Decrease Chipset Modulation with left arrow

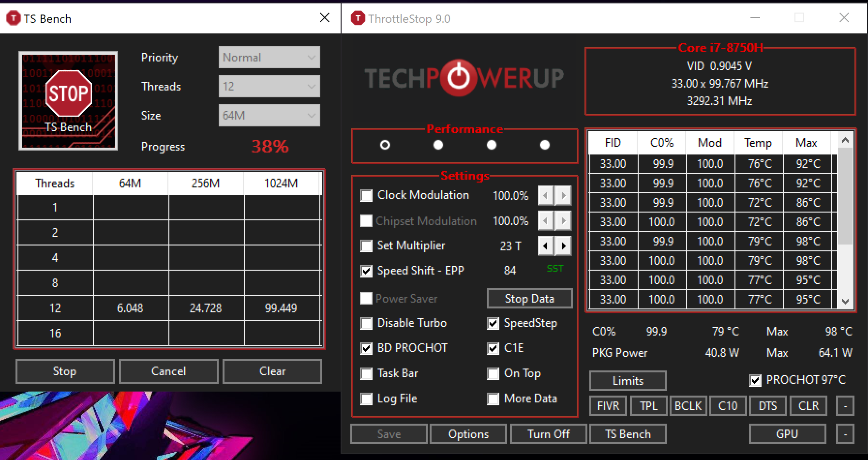pos(546,221)
